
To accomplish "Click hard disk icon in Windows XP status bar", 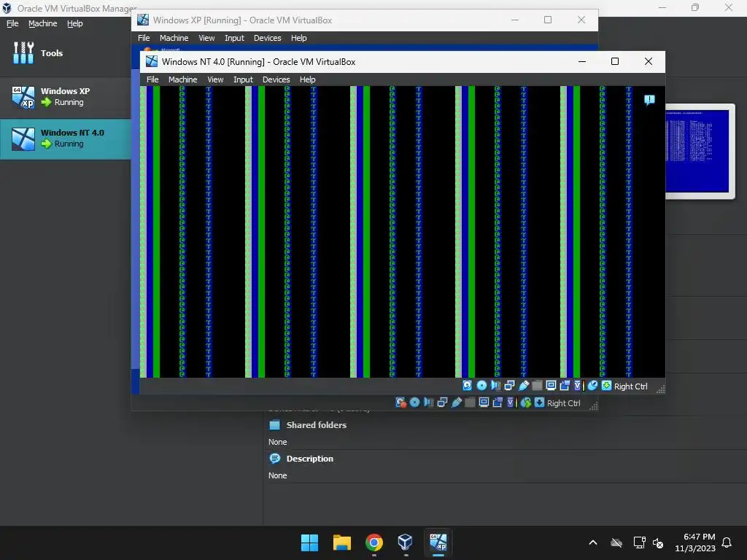I will click(x=400, y=402).
